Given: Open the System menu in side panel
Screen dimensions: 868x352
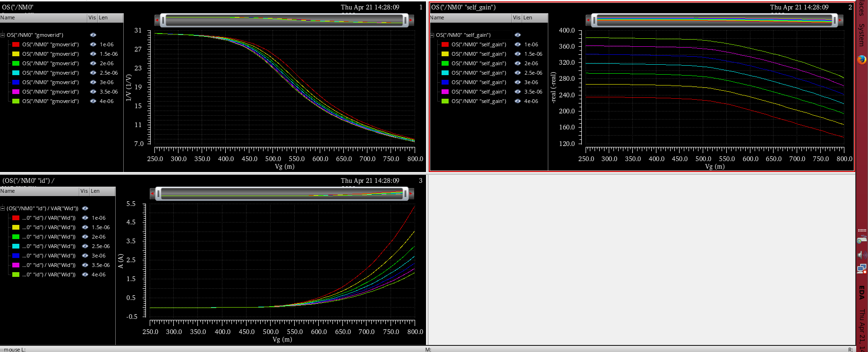Looking at the screenshot, I should pyautogui.click(x=862, y=35).
